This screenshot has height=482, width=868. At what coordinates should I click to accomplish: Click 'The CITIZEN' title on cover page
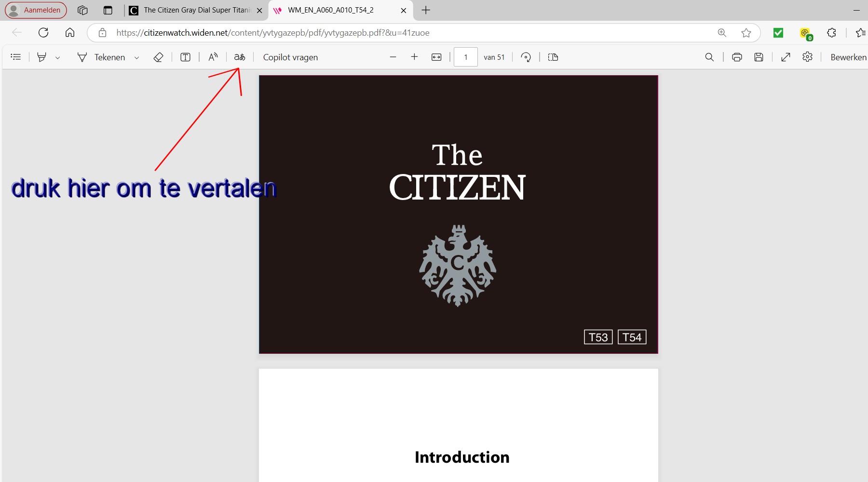point(457,172)
